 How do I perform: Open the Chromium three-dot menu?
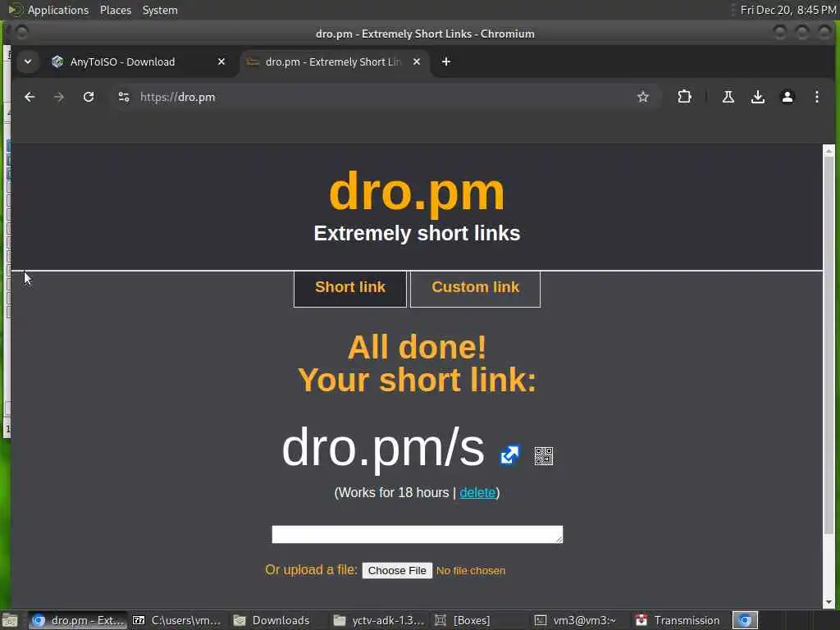(x=816, y=97)
